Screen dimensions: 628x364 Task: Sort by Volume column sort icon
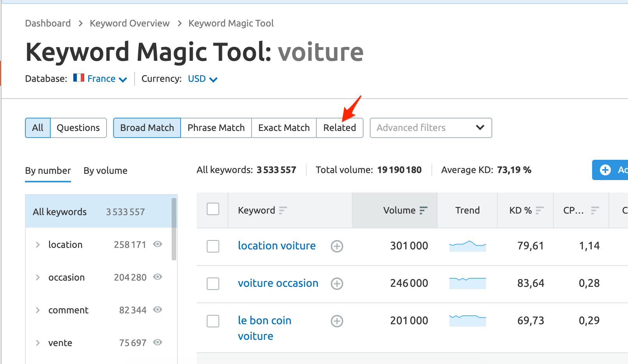pyautogui.click(x=423, y=210)
